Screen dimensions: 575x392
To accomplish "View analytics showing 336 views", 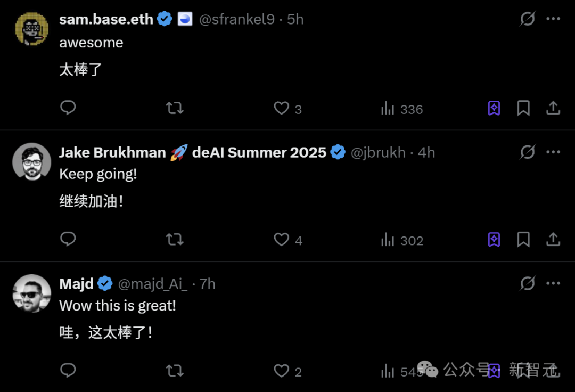I will click(402, 109).
